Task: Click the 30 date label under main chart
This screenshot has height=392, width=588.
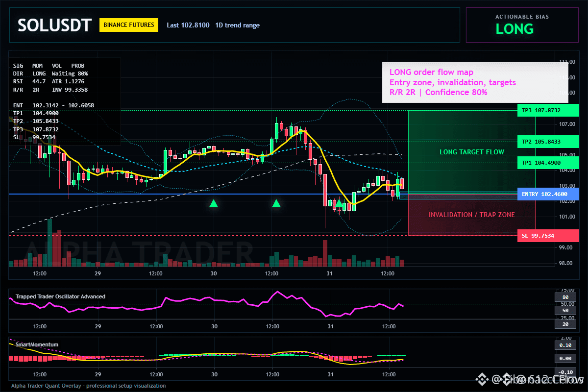Action: (214, 273)
